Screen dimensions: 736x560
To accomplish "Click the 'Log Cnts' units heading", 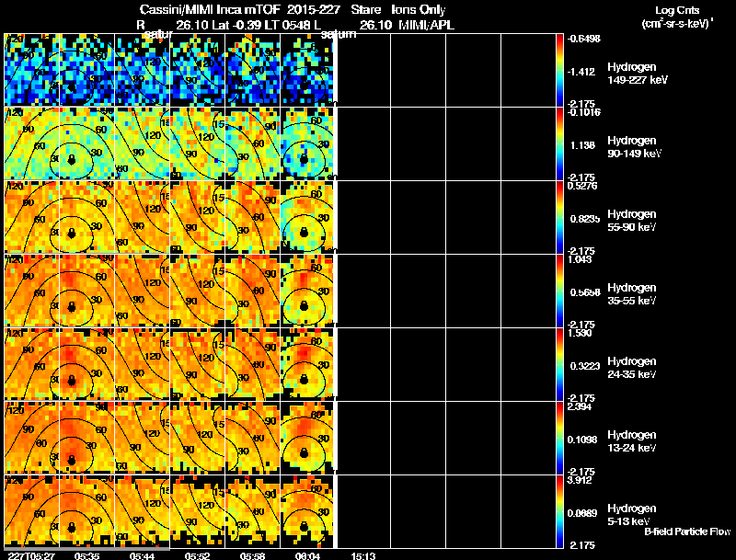I will (x=677, y=10).
